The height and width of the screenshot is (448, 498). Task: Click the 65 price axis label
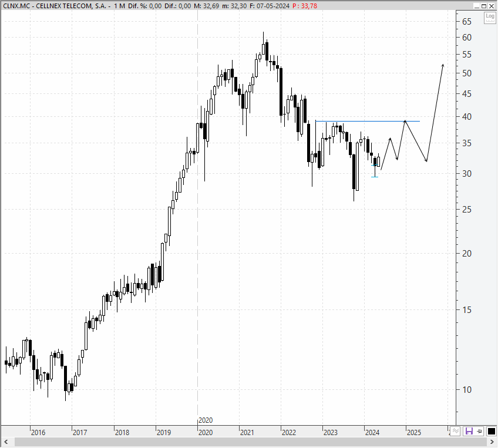467,22
